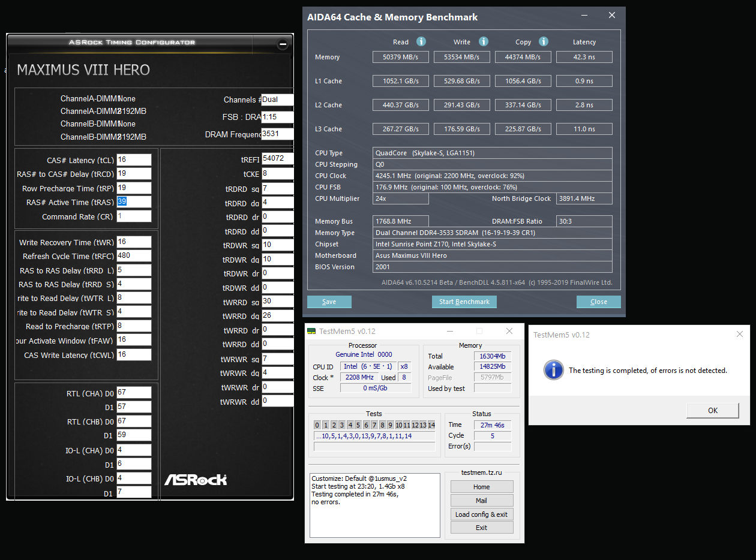Click the Memory Copy value 44374 MB/s
The image size is (756, 560).
[x=523, y=57]
